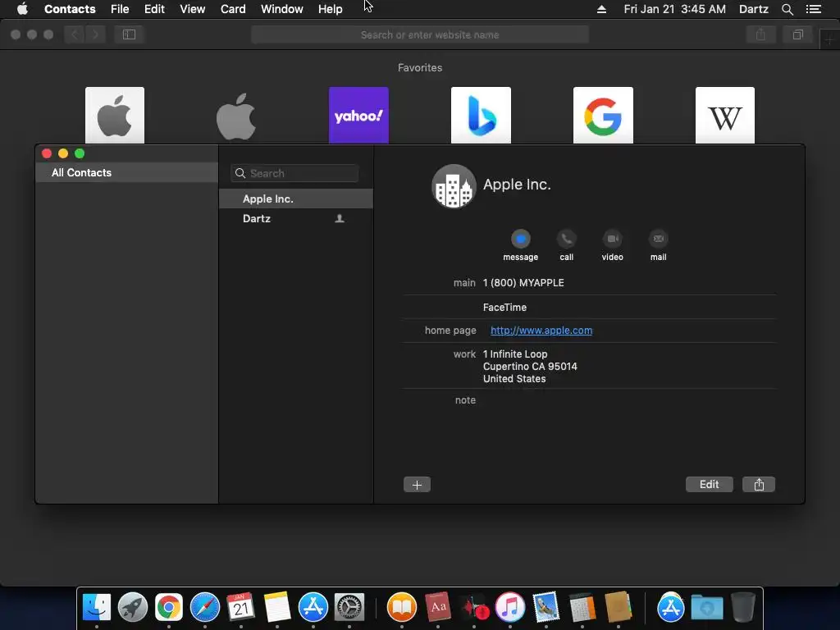
Task: Open the Contacts book icon in Dock
Action: pyautogui.click(x=618, y=607)
